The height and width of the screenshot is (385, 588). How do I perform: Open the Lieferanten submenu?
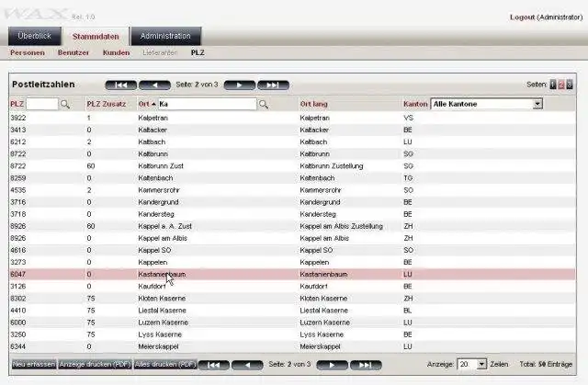[x=160, y=53]
